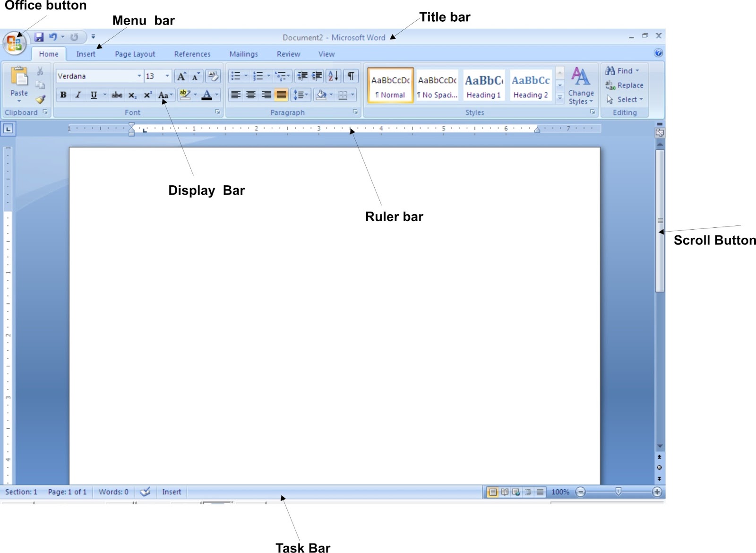Open the Insert ribbon tab
Image resolution: width=756 pixels, height=553 pixels.
(x=86, y=54)
